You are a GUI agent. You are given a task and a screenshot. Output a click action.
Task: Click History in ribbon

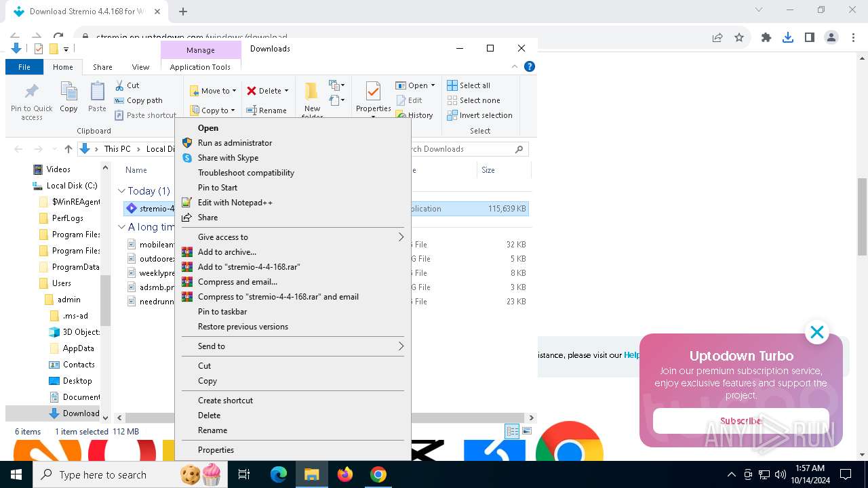tap(414, 115)
